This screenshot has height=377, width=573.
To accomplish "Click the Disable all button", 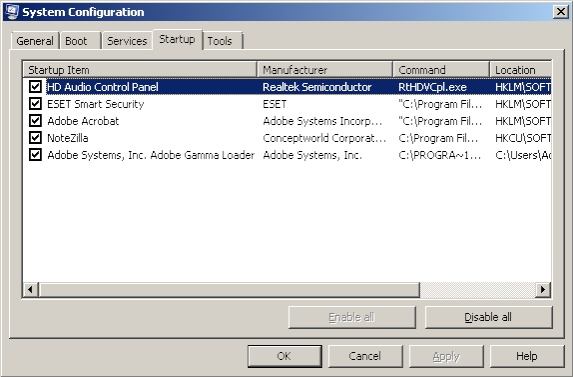I will click(x=489, y=317).
